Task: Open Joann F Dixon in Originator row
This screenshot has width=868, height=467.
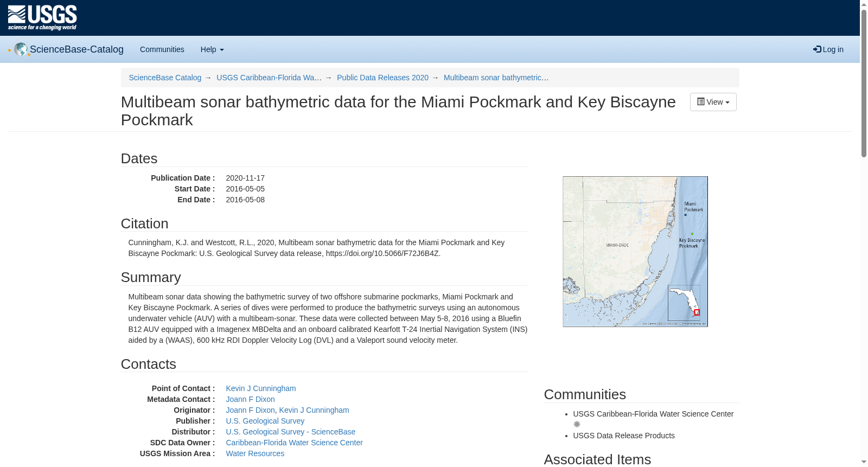Action: [250, 410]
